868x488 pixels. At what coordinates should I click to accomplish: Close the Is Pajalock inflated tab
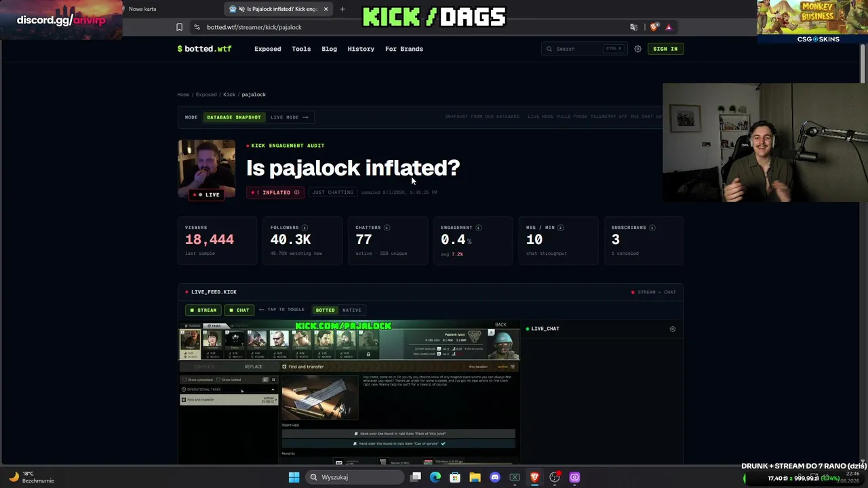[325, 9]
